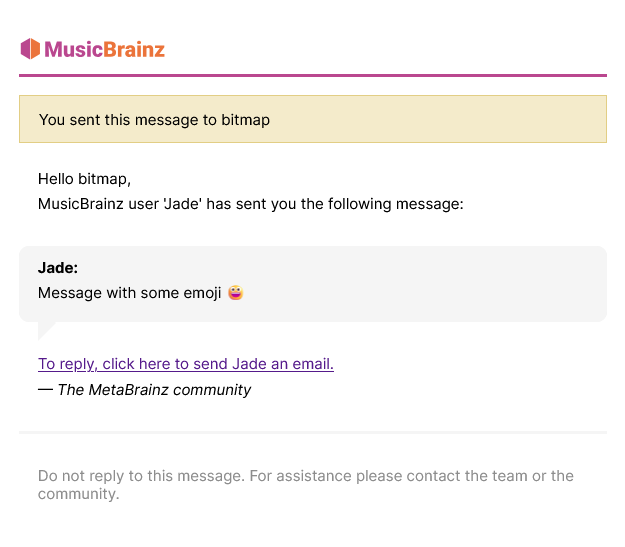Image resolution: width=625 pixels, height=547 pixels.
Task: Click the 'Hello bitmap,' greeting line
Action: click(85, 179)
